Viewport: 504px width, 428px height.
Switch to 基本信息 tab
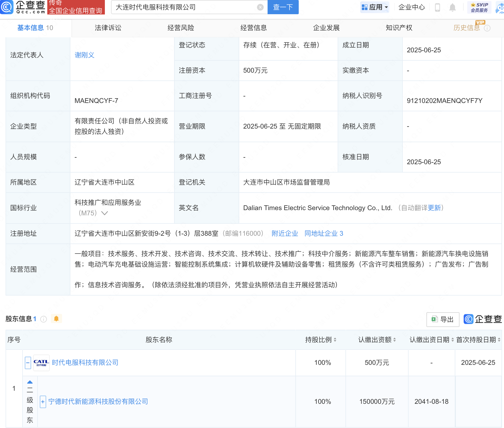coord(35,28)
